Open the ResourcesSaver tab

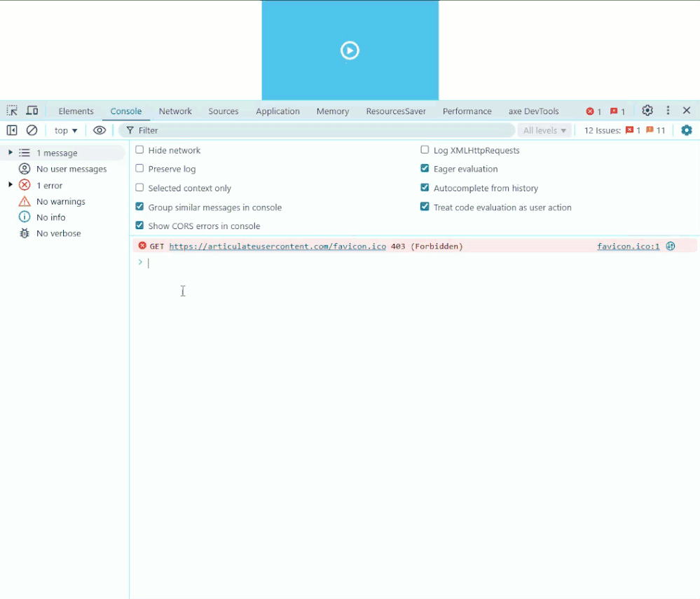point(396,111)
